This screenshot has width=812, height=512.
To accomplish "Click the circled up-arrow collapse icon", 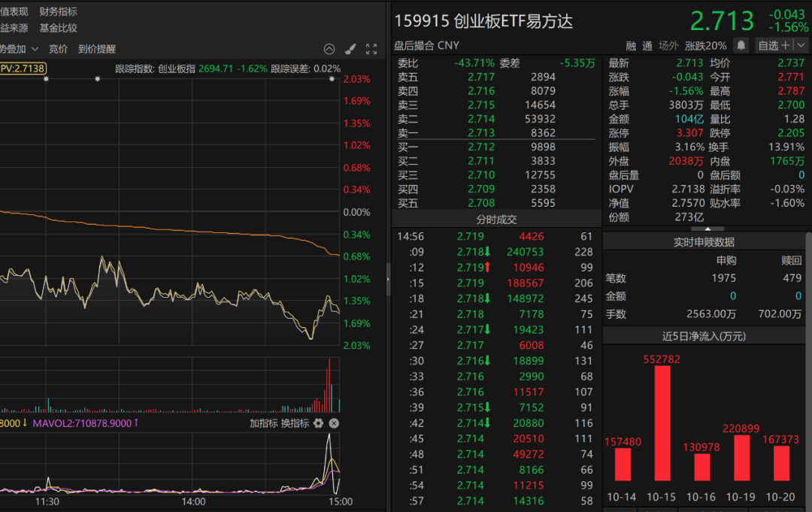I will (x=329, y=49).
